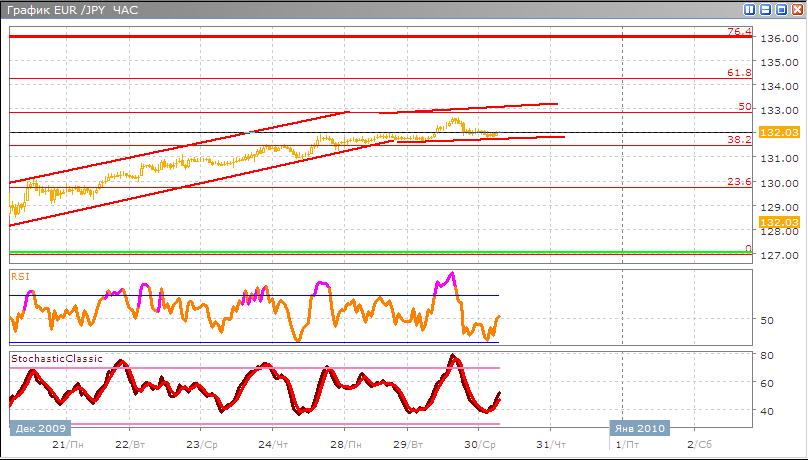The image size is (808, 460).
Task: Click the 61.8 Fibonacci level label
Action: 739,73
